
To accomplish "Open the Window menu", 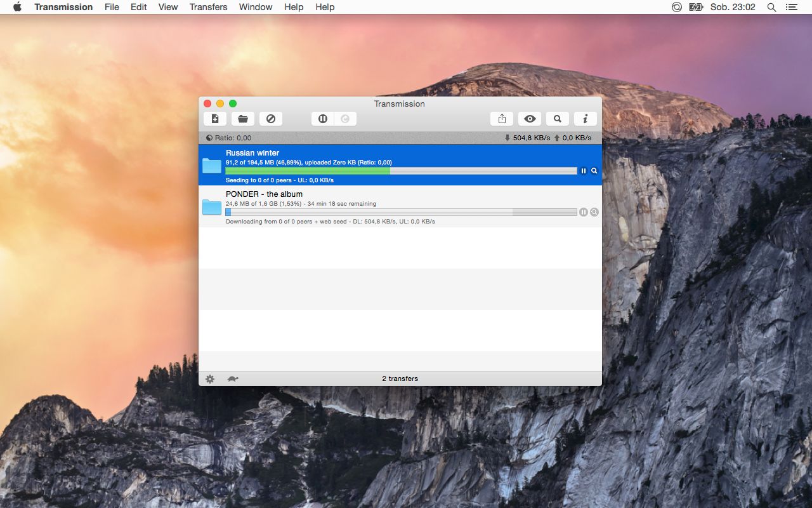I will (256, 7).
